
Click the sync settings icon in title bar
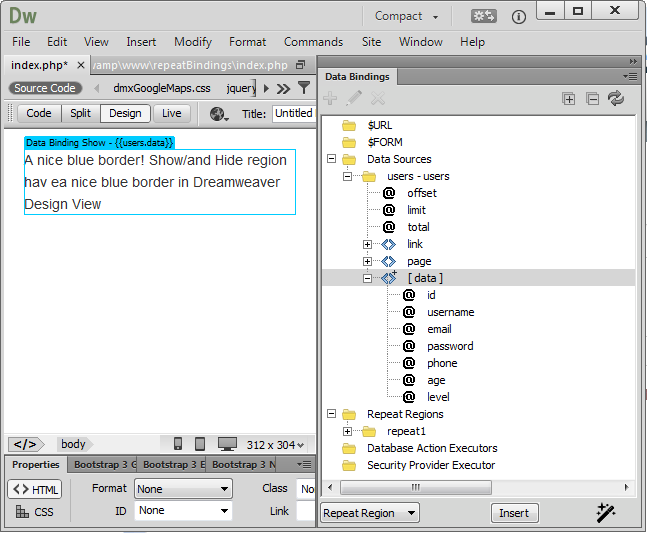[484, 16]
